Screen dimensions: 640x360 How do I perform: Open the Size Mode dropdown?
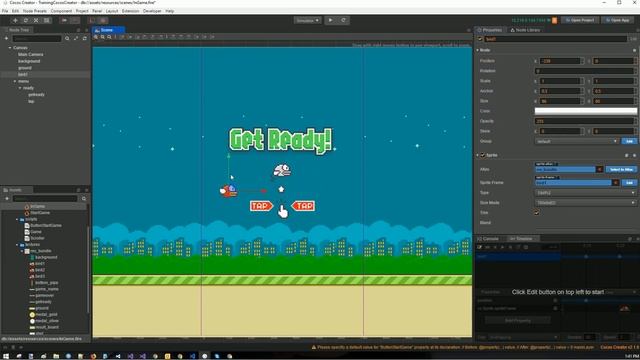[x=586, y=203]
